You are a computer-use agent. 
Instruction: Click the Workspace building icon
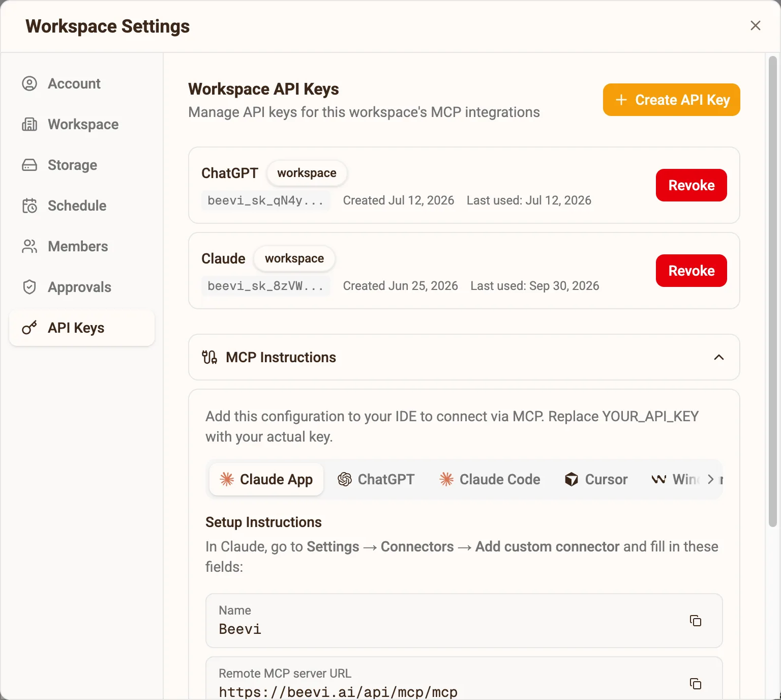[29, 124]
